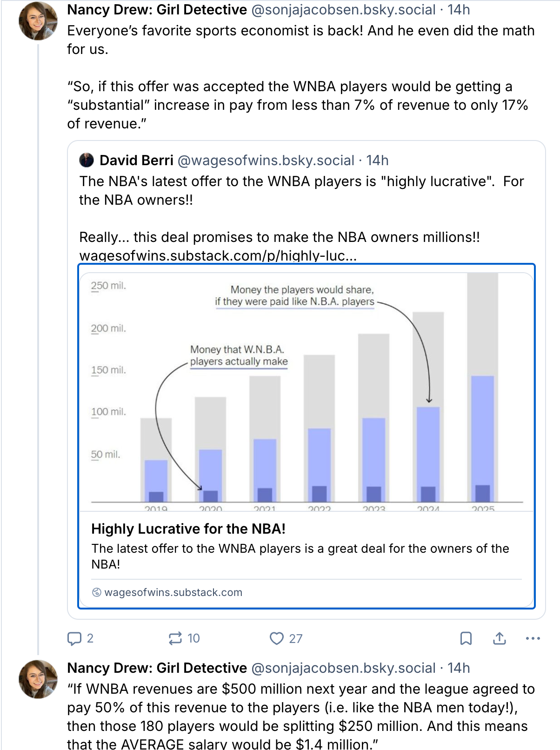This screenshot has width=560, height=750.
Task: Click the reply comment icon
Action: [74, 638]
